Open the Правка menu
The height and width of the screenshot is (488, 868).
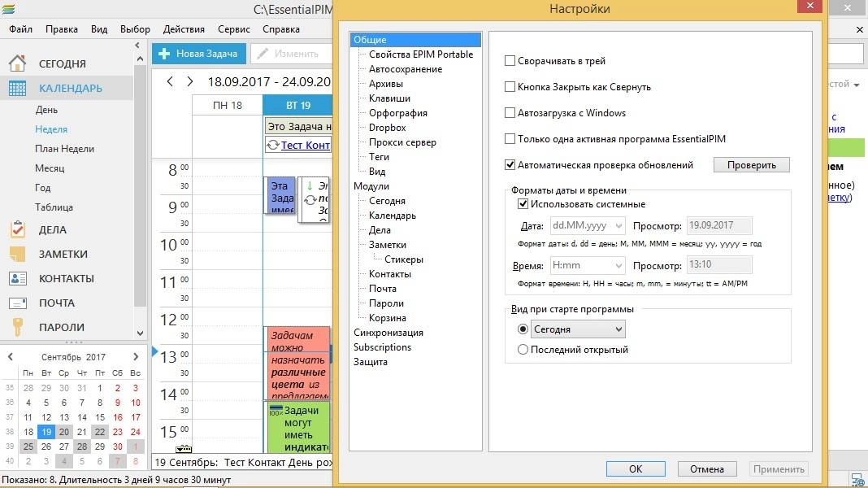click(x=62, y=29)
